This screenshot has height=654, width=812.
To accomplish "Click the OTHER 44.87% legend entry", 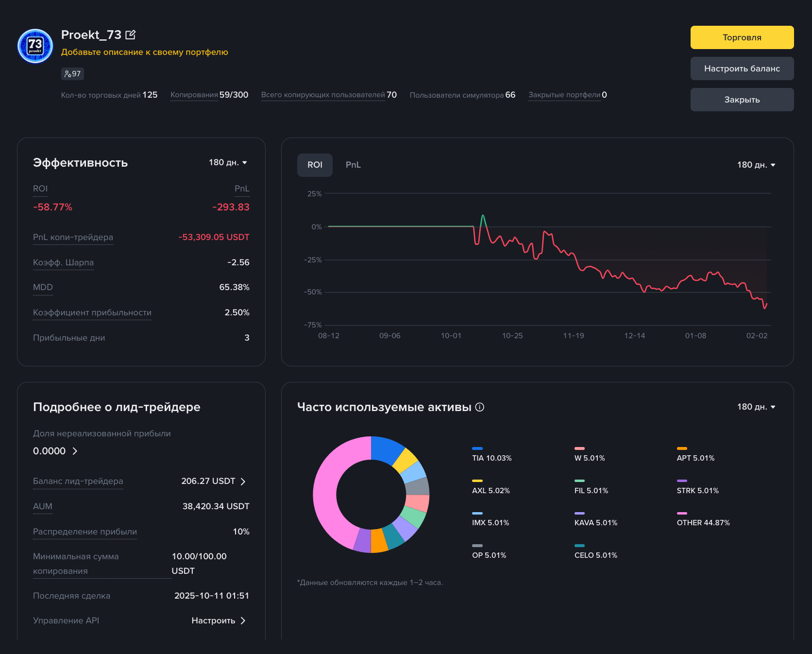I will (x=703, y=518).
